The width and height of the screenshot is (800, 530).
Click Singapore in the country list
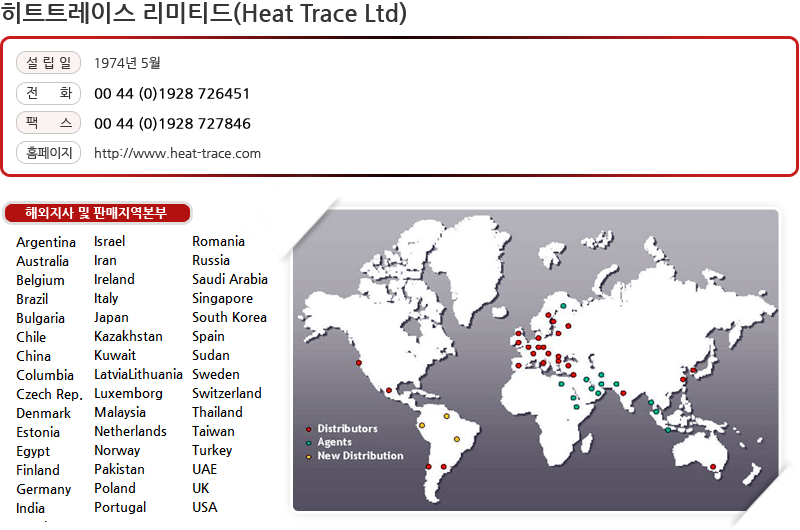[222, 298]
